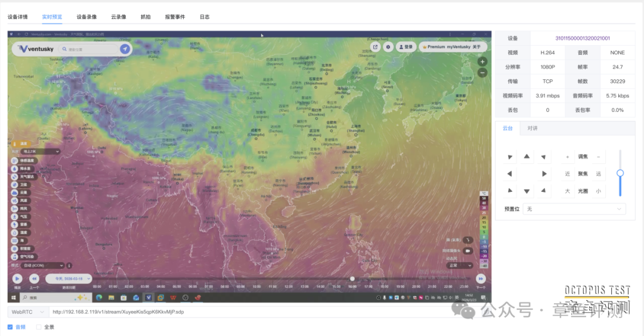Open the 日志 log tab

pyautogui.click(x=205, y=17)
